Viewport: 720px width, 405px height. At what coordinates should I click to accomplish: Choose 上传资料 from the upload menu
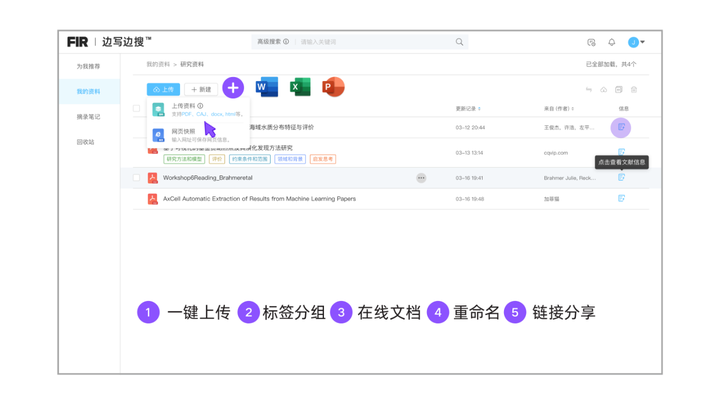tap(197, 110)
